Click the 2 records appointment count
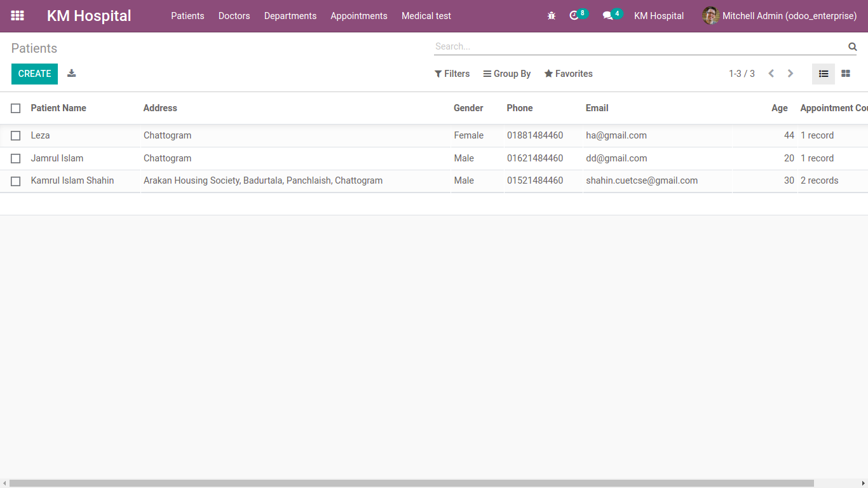This screenshot has height=488, width=868. 820,180
